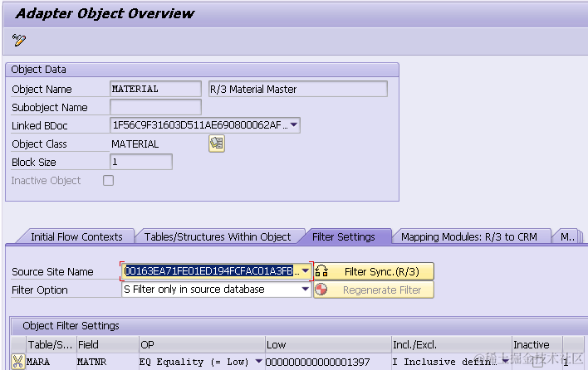This screenshot has width=588, height=370.
Task: Click the Object Name field MATERIAL
Action: (x=155, y=89)
